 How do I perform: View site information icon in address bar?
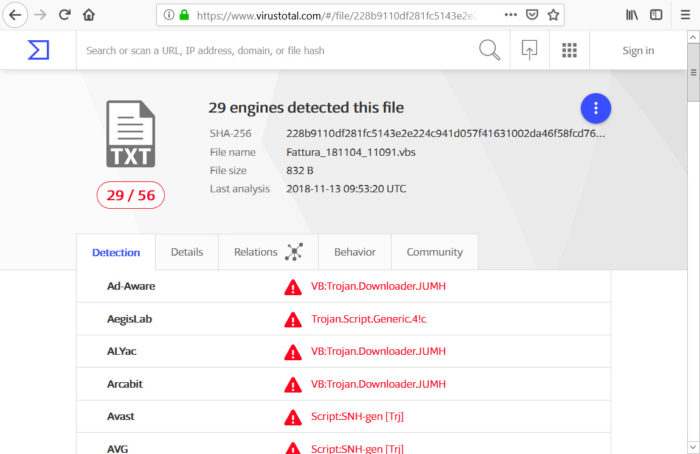tap(168, 15)
